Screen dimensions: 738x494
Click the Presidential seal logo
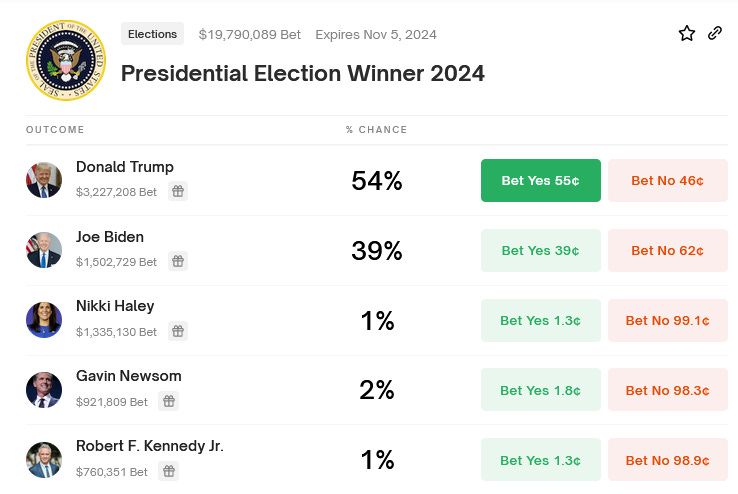click(x=66, y=60)
